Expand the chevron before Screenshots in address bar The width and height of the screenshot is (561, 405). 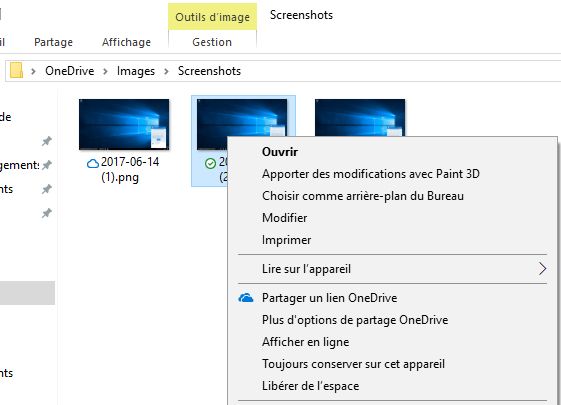[166, 71]
